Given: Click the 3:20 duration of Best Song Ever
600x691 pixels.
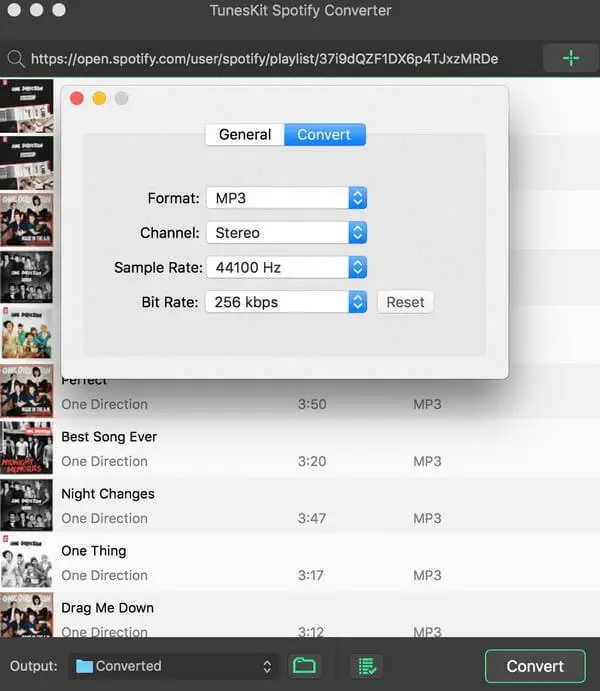Looking at the screenshot, I should click(x=312, y=461).
